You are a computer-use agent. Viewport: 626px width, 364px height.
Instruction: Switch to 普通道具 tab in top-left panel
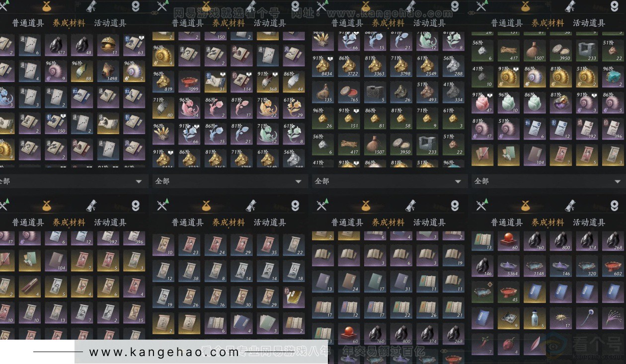28,23
